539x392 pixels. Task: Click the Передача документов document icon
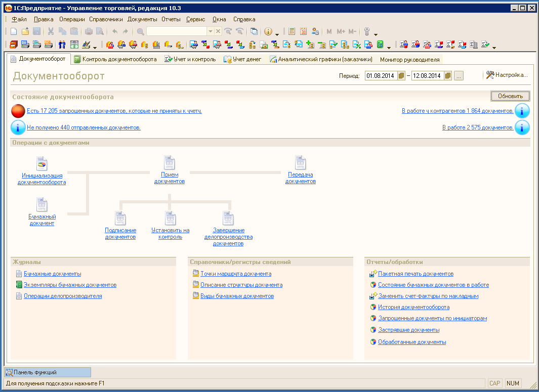(301, 162)
